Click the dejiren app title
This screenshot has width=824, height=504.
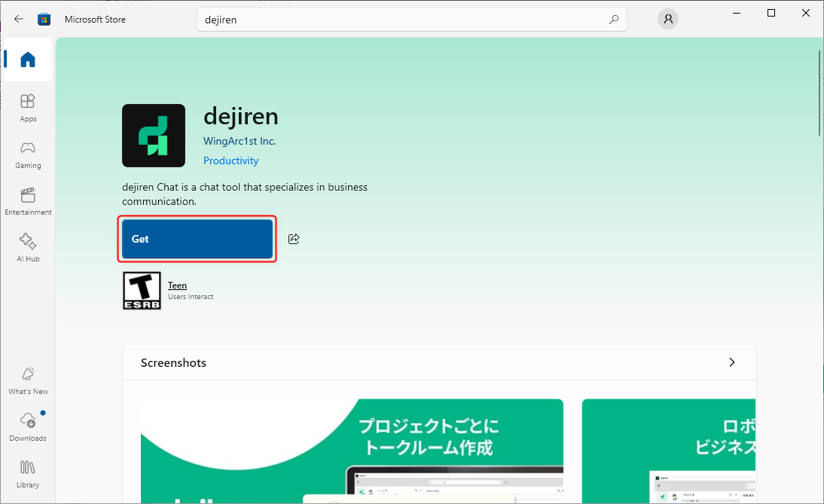click(241, 116)
